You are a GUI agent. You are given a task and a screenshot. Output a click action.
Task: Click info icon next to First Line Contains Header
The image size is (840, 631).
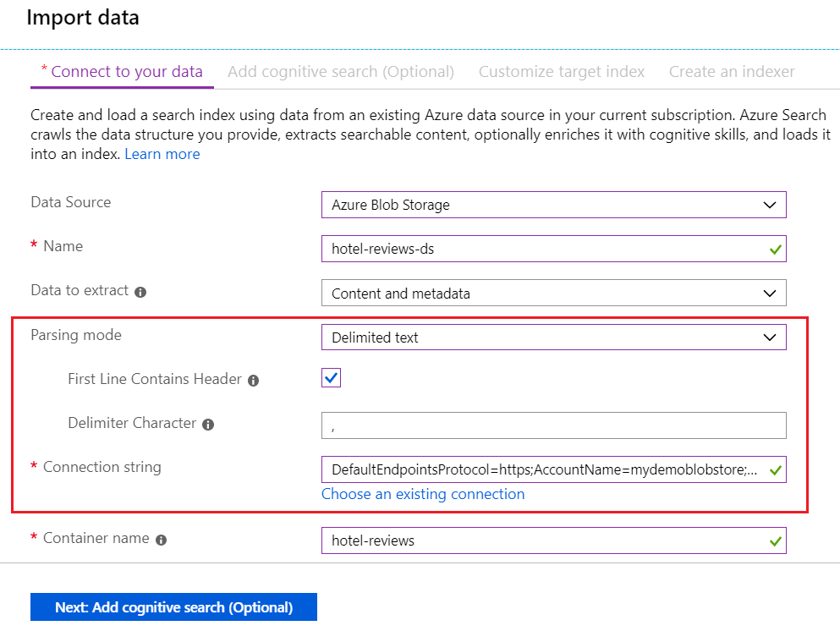(253, 381)
